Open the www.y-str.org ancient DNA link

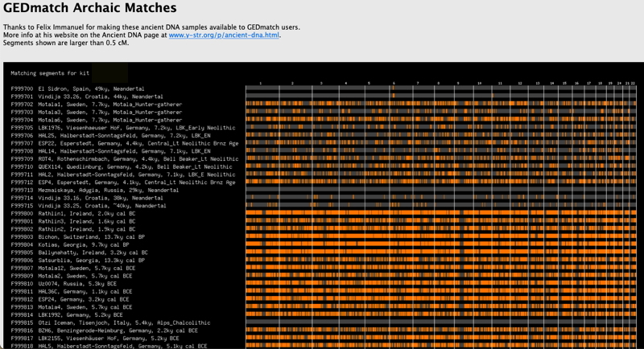point(224,35)
